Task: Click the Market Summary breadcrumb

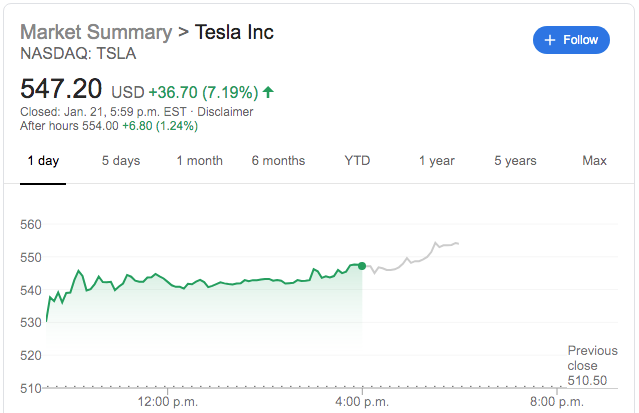Action: click(x=96, y=31)
